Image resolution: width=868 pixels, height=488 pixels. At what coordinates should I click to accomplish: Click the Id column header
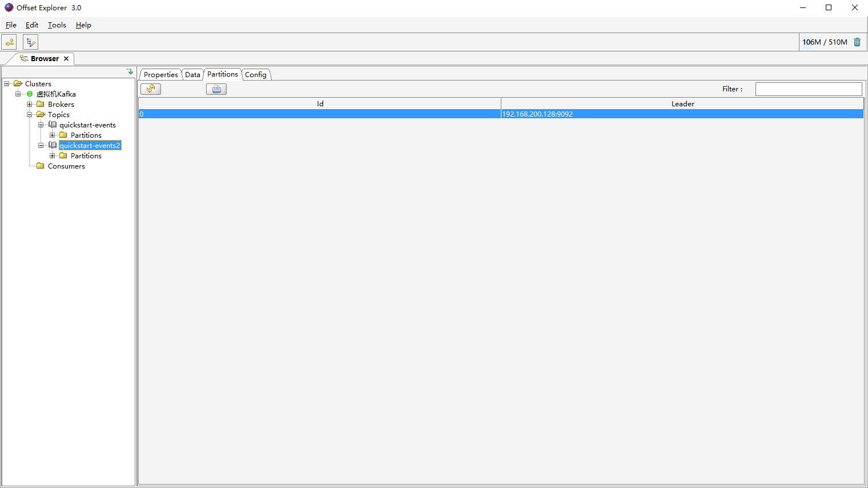320,103
